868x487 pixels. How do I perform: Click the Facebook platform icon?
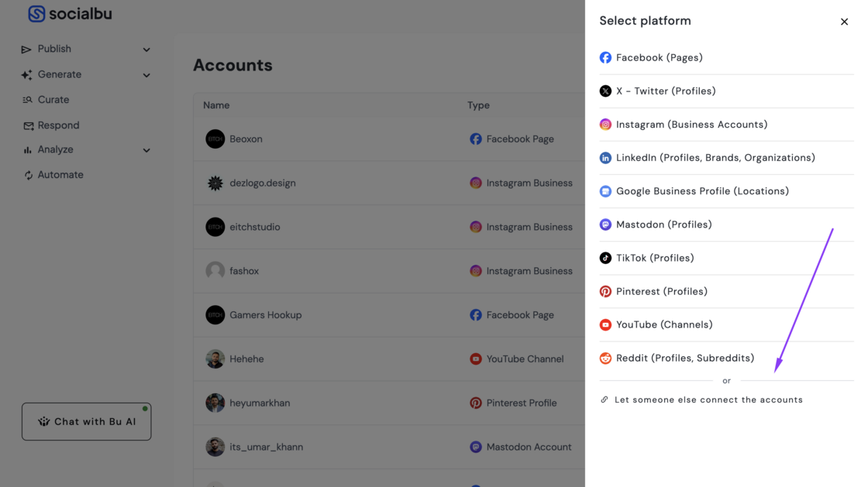[605, 58]
